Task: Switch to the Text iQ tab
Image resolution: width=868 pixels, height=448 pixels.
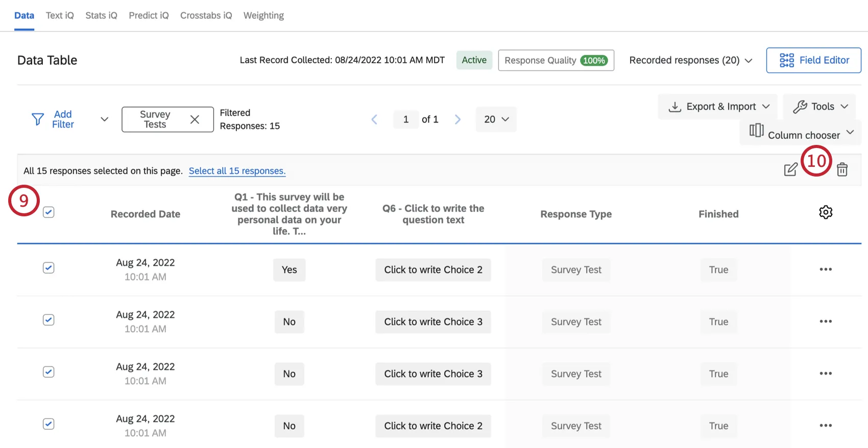Action: (x=60, y=15)
